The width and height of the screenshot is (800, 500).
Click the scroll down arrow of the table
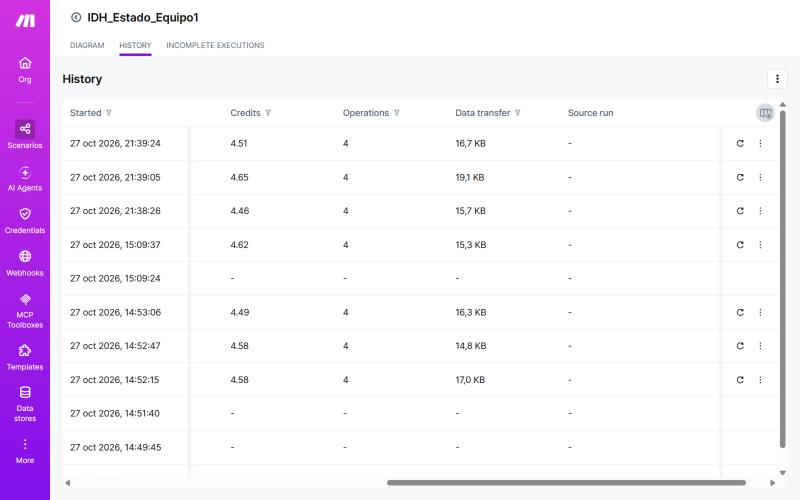click(782, 473)
